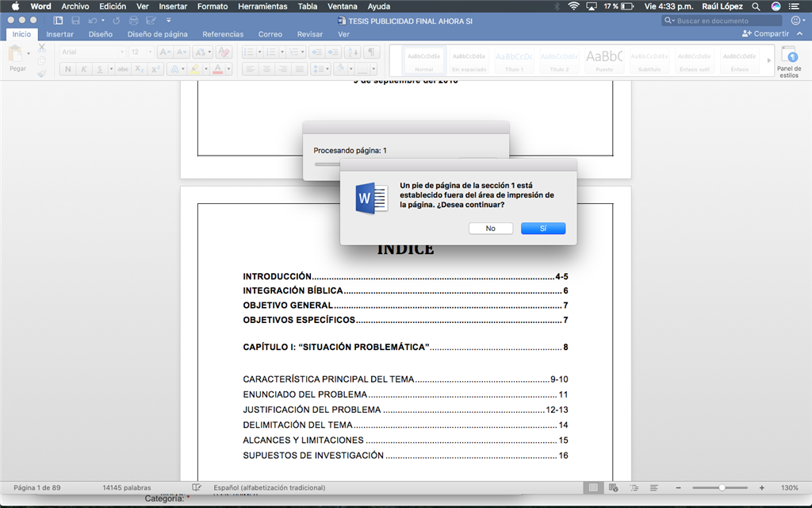The image size is (812, 508).
Task: Click the format painter brush icon
Action: [x=42, y=73]
